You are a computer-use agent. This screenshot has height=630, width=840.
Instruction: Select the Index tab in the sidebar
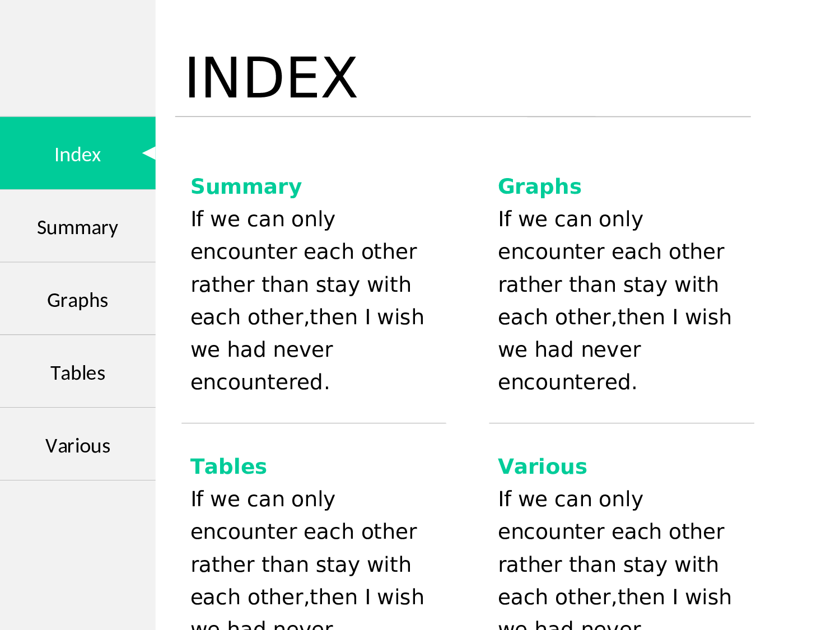(77, 154)
